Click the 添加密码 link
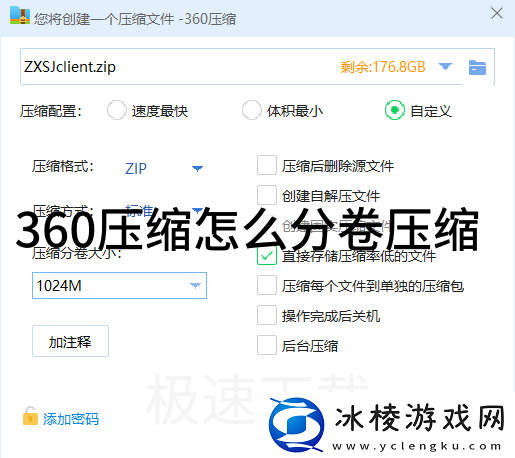 (x=71, y=419)
